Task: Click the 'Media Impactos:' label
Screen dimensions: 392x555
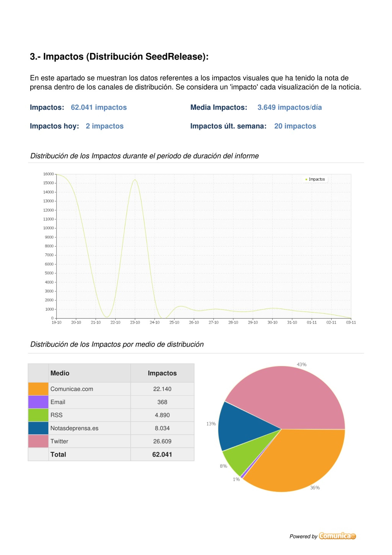Action: [x=219, y=107]
